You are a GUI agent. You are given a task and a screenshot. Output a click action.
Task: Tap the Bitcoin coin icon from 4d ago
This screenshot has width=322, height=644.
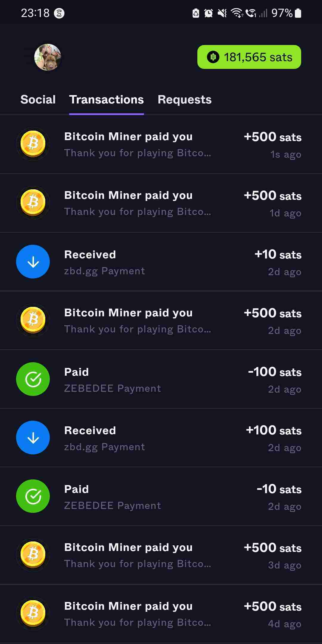coord(33,614)
